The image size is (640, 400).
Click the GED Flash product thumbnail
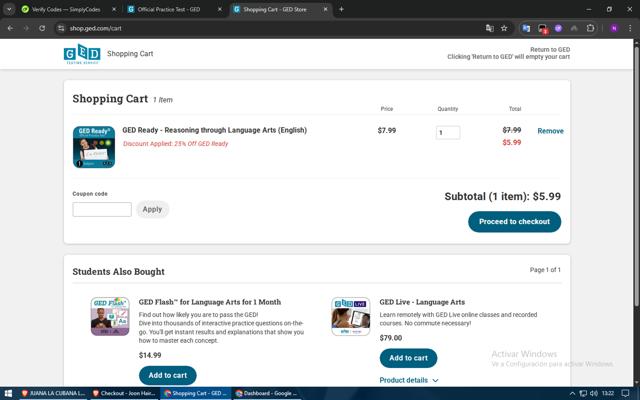point(110,316)
